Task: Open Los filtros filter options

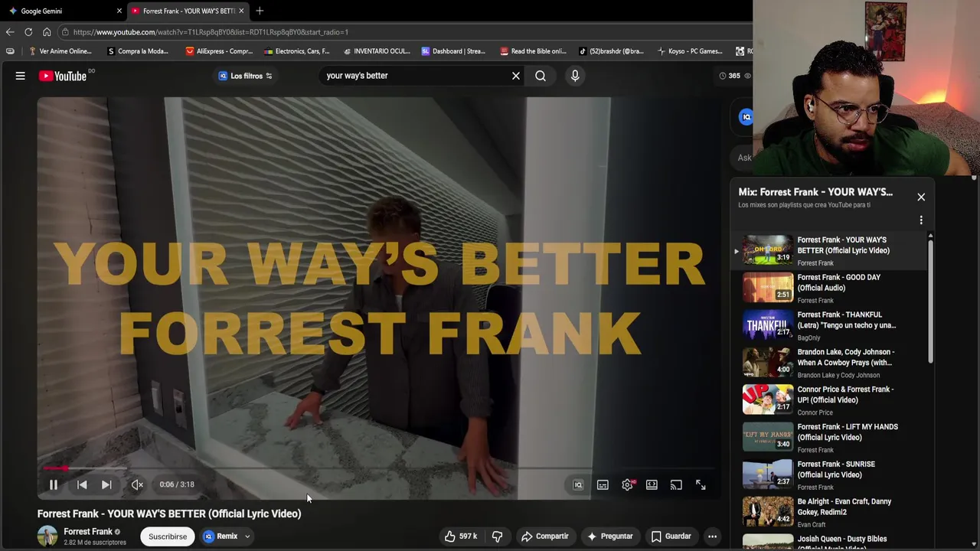Action: (x=246, y=76)
